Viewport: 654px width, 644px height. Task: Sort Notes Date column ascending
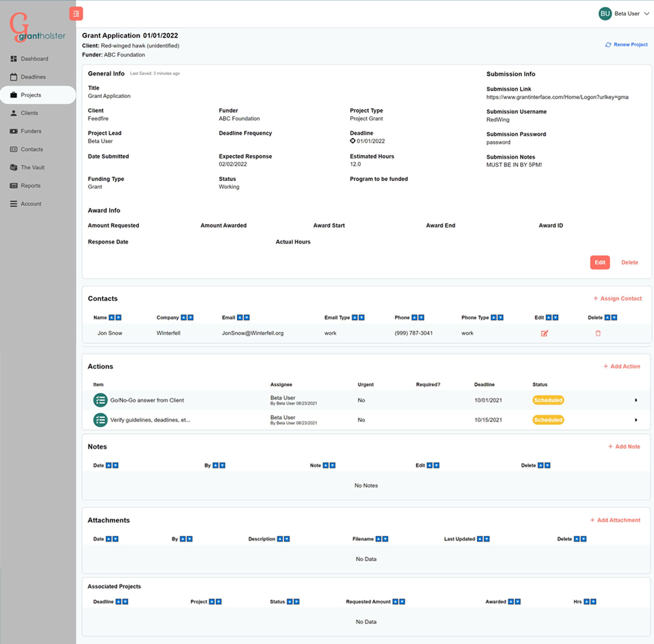(x=109, y=465)
